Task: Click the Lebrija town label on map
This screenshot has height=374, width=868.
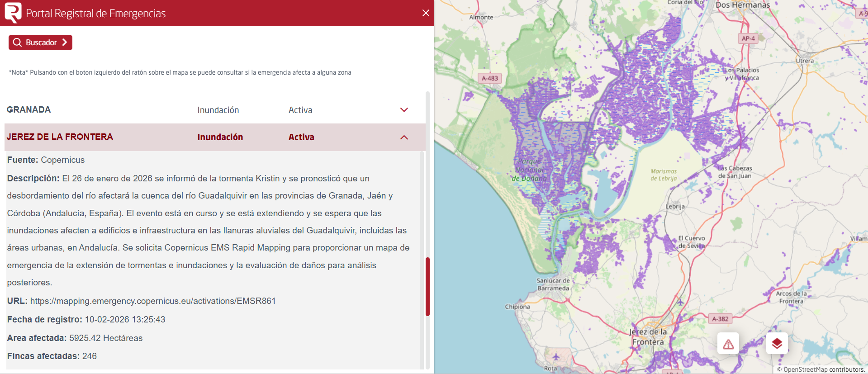Action: coord(675,206)
